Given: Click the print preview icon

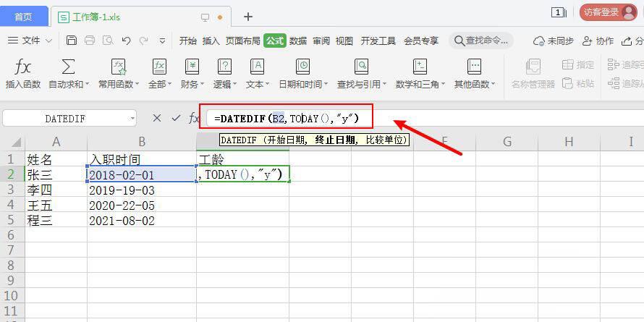Looking at the screenshot, I should tap(108, 41).
